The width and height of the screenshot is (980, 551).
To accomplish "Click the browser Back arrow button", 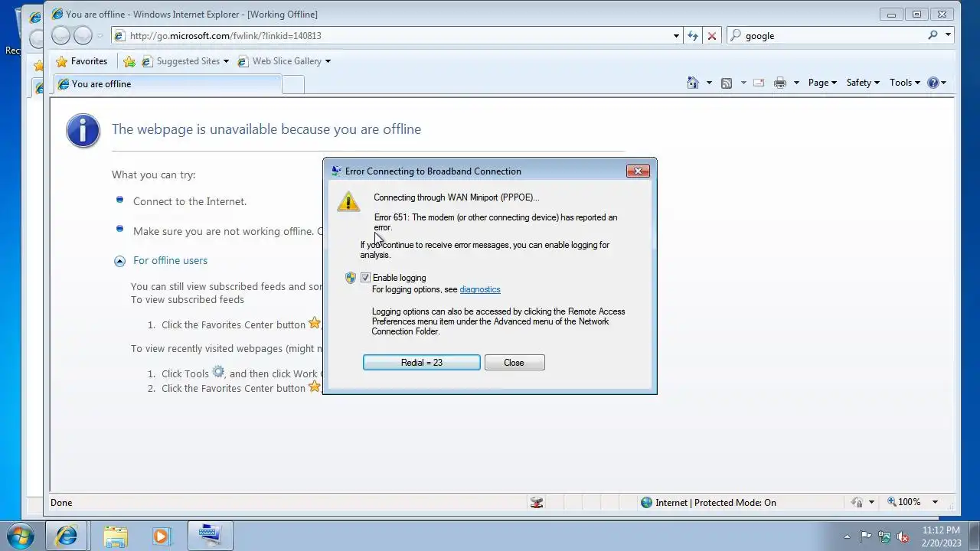I will point(60,35).
